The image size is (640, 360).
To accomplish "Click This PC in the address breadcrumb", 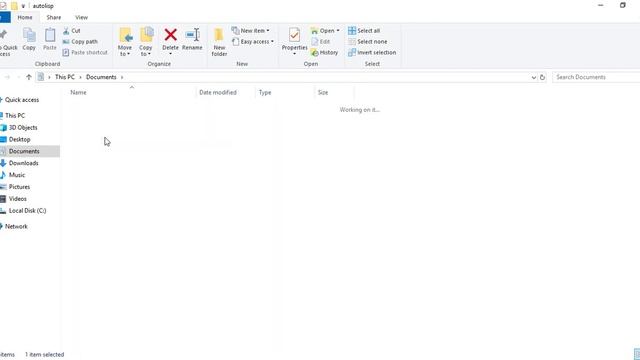I will pyautogui.click(x=65, y=77).
